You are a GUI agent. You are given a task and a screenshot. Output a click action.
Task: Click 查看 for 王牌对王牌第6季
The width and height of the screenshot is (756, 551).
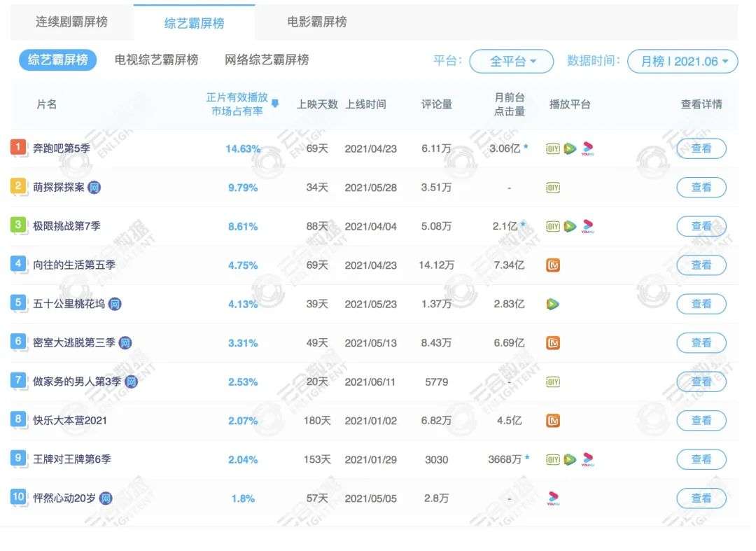coord(701,459)
